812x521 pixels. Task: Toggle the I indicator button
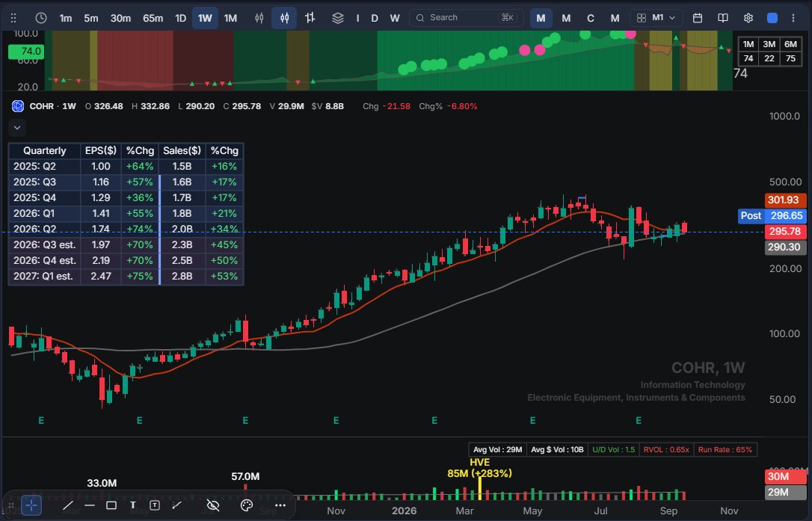[x=358, y=18]
